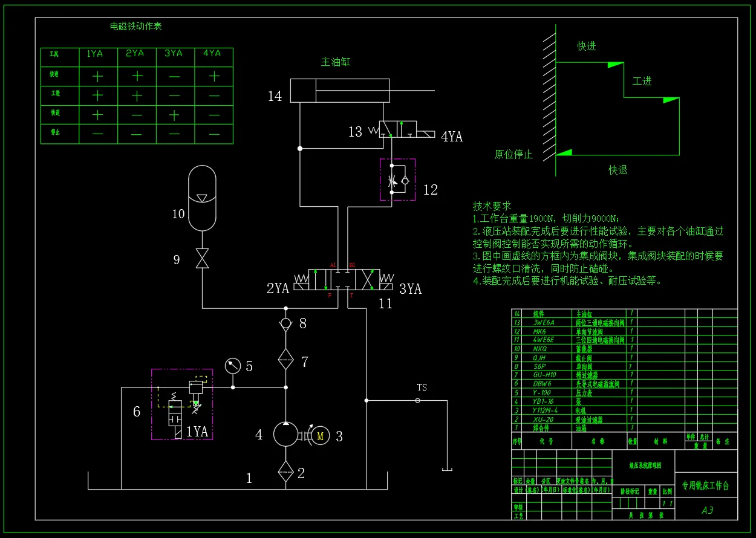Click the shut-off valve symbol beside 9
756x538 pixels.
click(x=202, y=259)
